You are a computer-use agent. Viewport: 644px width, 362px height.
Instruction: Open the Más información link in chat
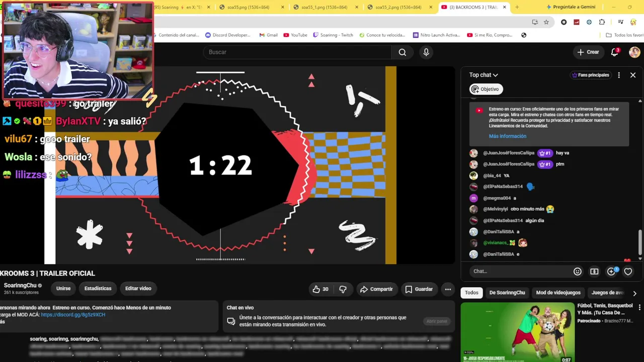point(508,136)
